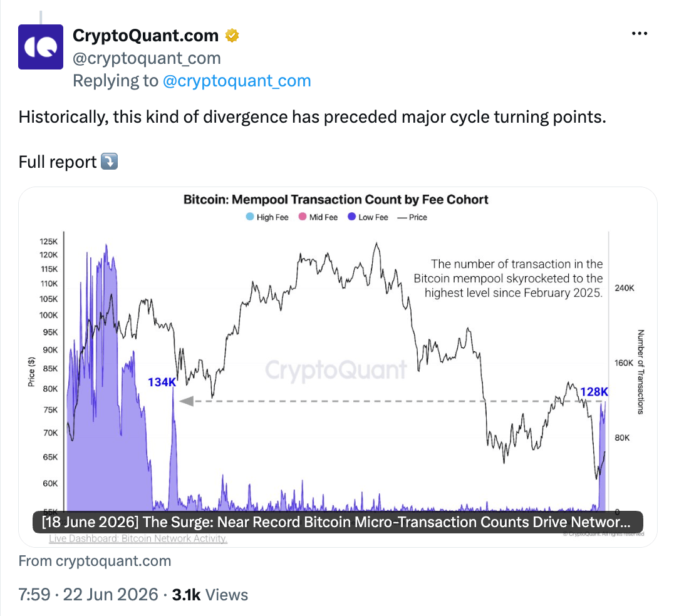Click the 3.1k Views count

[x=210, y=595]
